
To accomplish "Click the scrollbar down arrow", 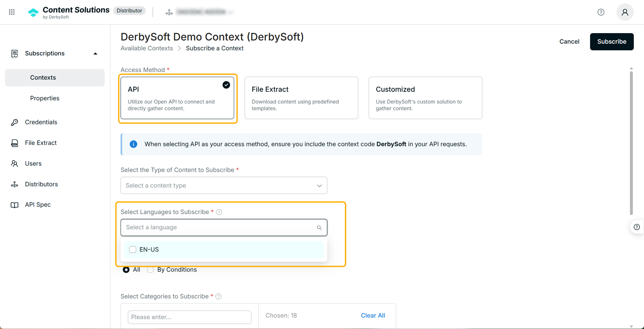I will click(631, 326).
